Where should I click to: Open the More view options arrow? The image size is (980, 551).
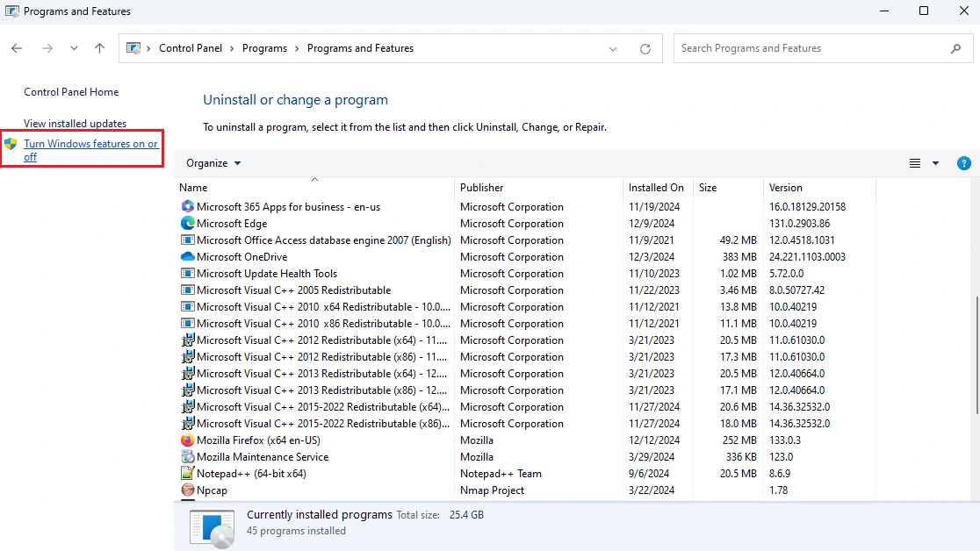(x=935, y=163)
